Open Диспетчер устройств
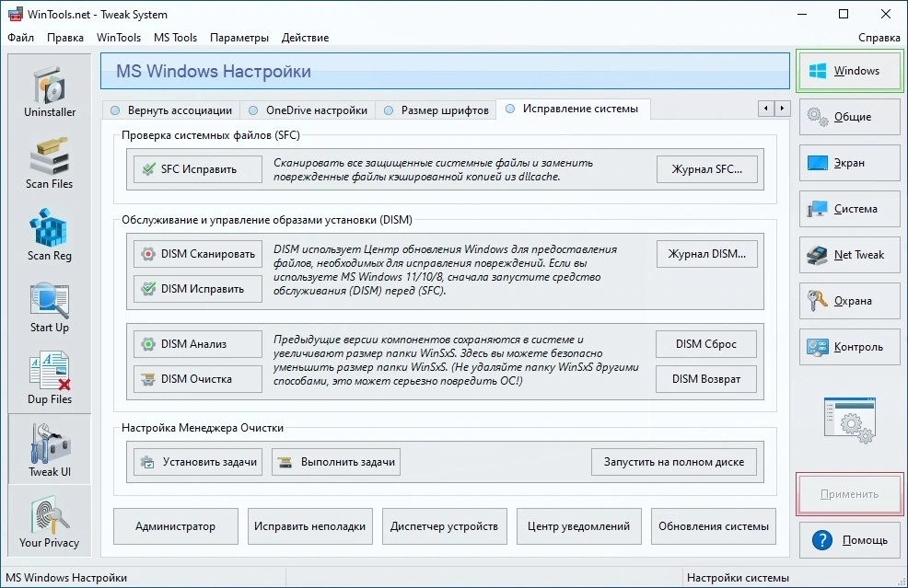 pos(444,526)
